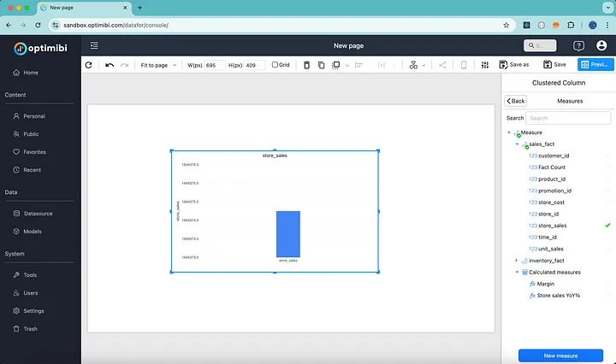Expand the inventory_fact node

(x=517, y=261)
